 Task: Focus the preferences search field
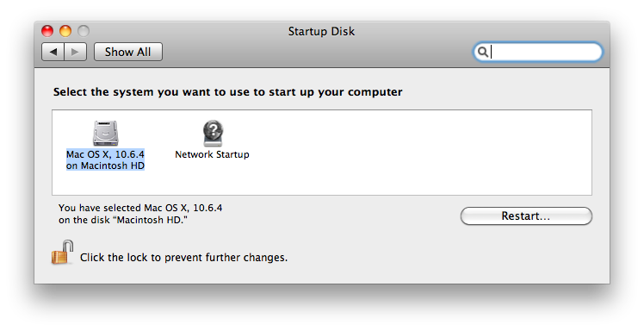538,52
